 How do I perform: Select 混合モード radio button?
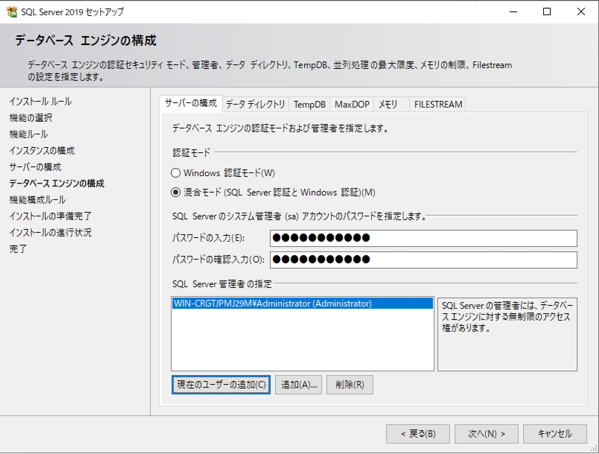point(176,192)
